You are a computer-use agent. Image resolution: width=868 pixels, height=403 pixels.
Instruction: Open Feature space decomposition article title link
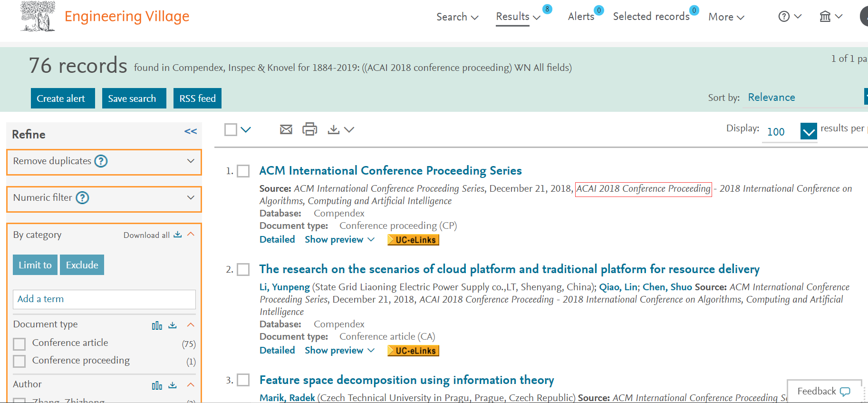click(x=406, y=380)
